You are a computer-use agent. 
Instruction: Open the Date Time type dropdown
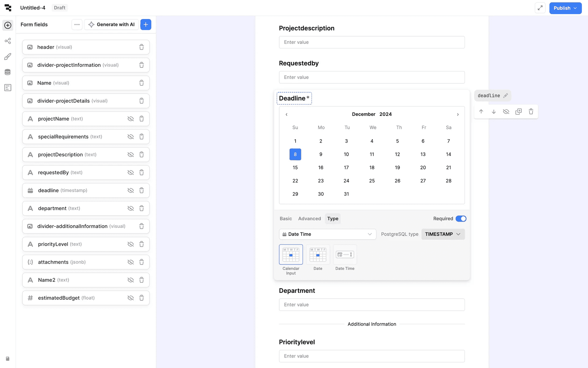coord(327,234)
